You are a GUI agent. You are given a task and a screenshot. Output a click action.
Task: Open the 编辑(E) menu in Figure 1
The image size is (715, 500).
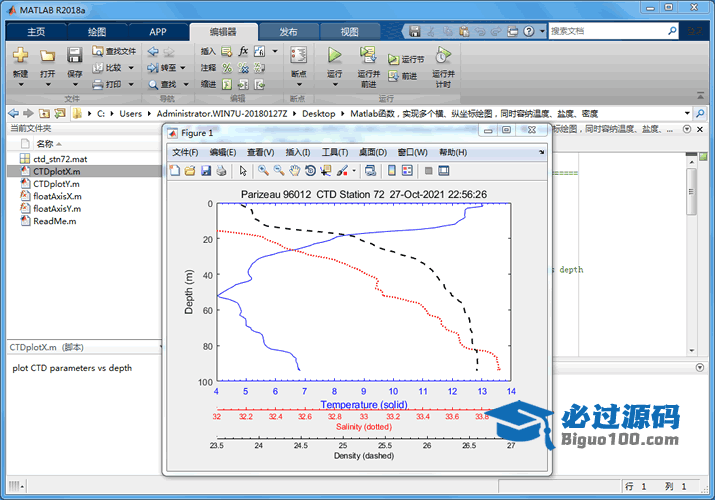click(223, 152)
